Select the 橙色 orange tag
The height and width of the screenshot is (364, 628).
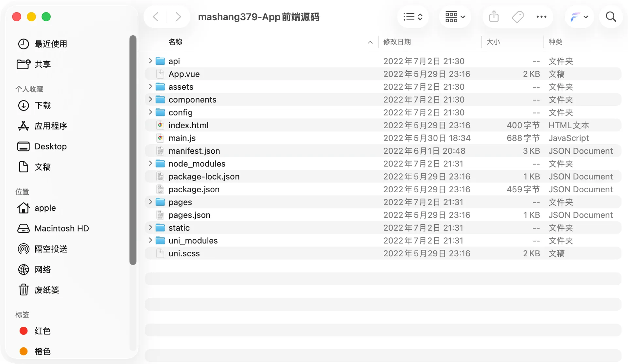coord(35,351)
